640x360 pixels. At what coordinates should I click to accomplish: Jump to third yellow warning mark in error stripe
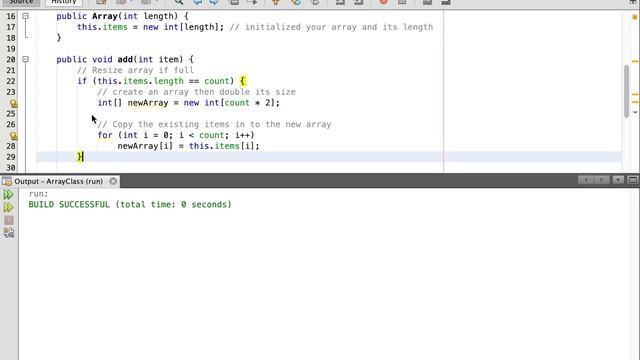635,102
